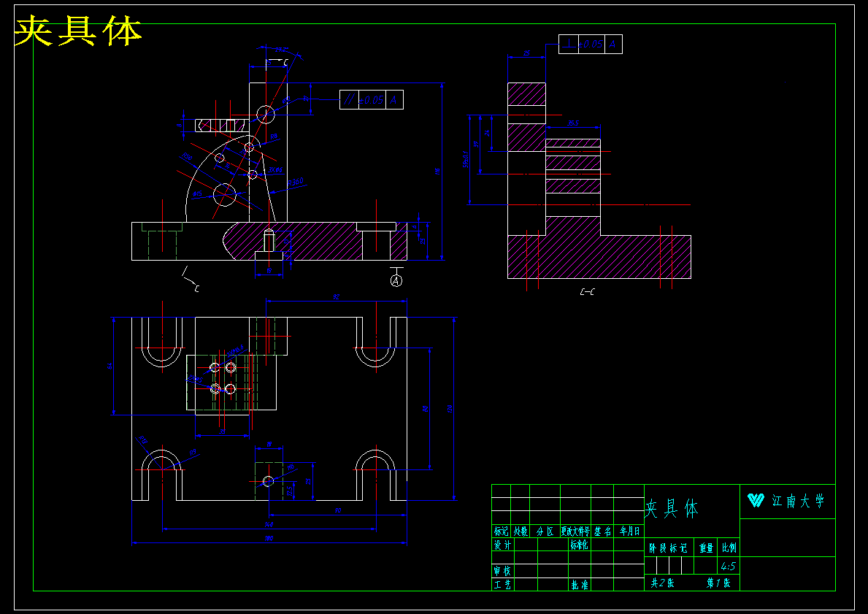868x614 pixels.
Task: Click the 工艺 row label
Action: pos(503,584)
